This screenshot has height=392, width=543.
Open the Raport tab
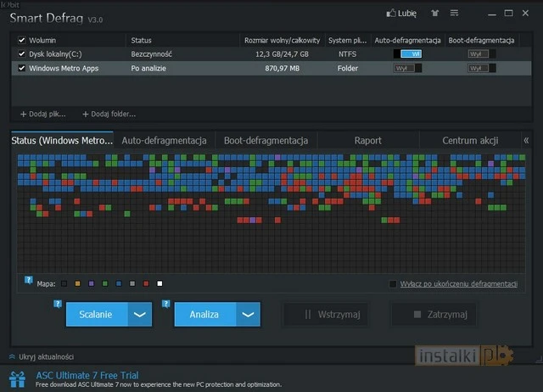(x=367, y=140)
